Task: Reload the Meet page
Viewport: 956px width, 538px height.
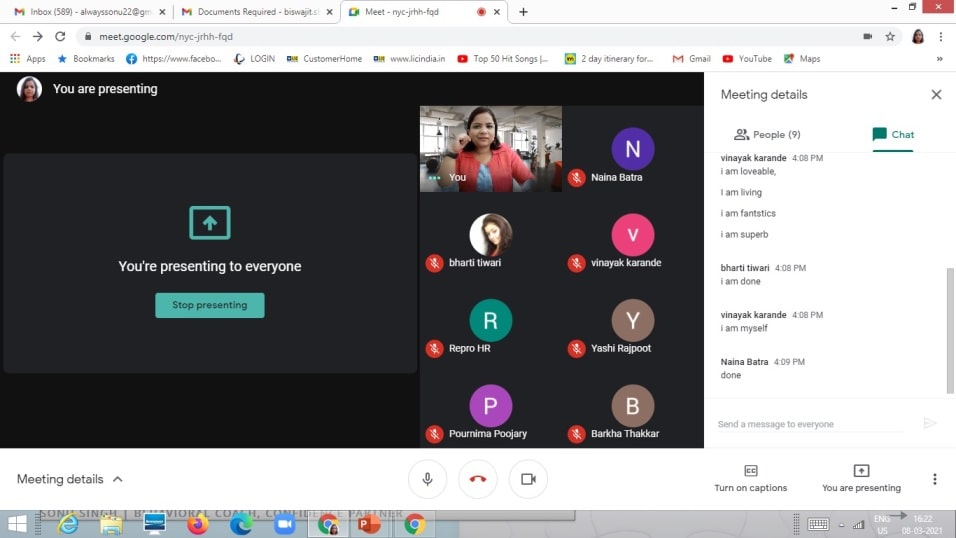Action: point(60,36)
